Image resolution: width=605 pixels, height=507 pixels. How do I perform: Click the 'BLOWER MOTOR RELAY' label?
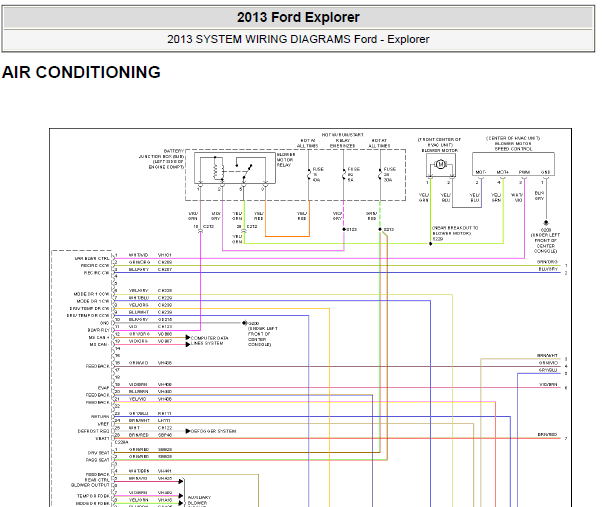point(286,160)
